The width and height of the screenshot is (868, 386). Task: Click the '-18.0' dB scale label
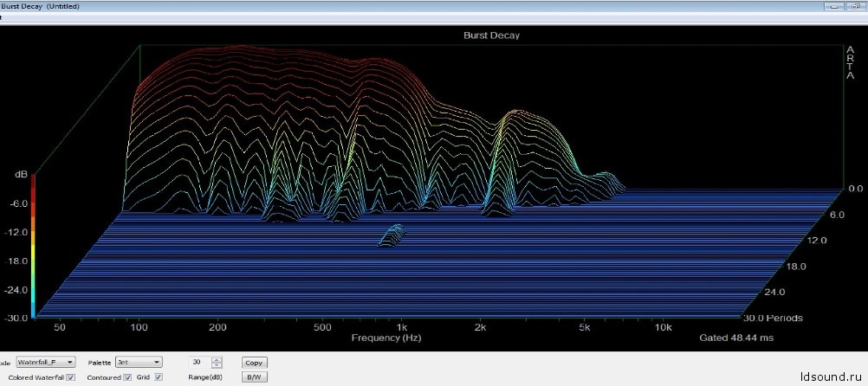15,261
